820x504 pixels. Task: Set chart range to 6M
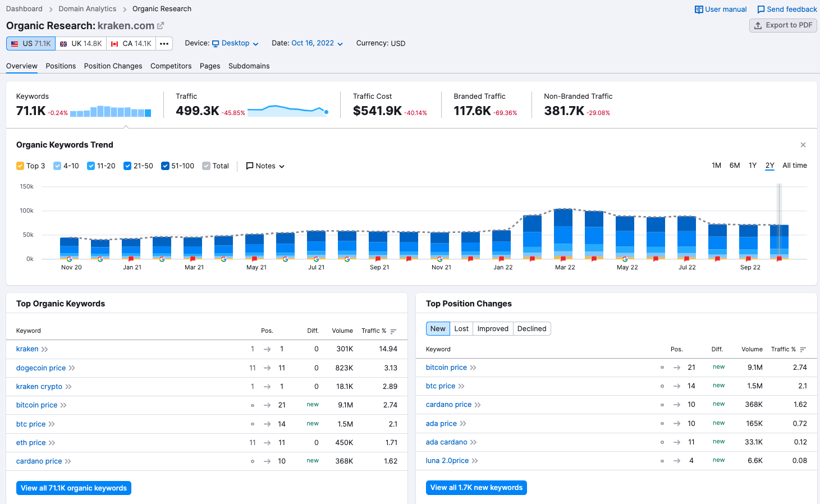click(x=735, y=166)
